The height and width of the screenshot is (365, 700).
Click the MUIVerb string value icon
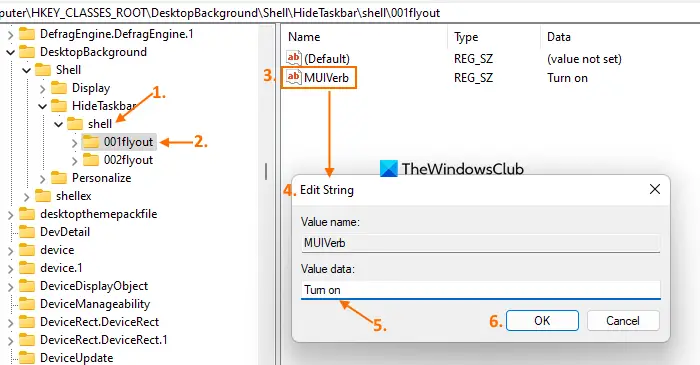pyautogui.click(x=294, y=77)
